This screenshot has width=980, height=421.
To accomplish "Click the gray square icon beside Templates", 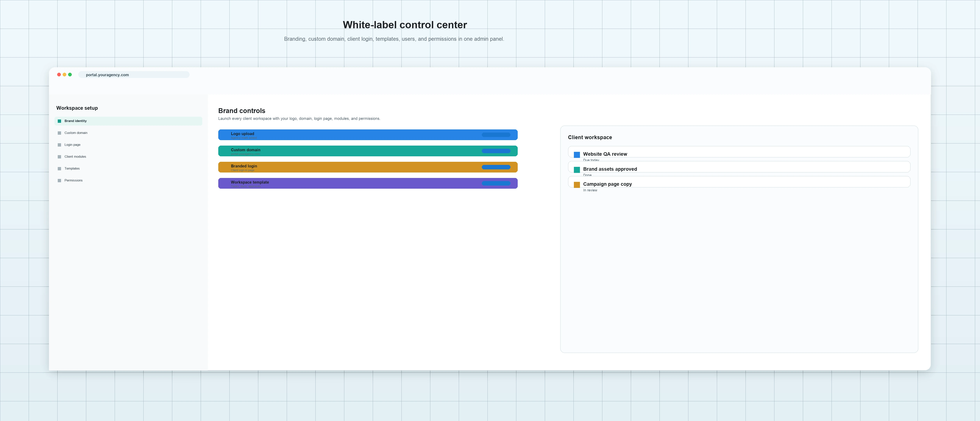I will (x=59, y=169).
